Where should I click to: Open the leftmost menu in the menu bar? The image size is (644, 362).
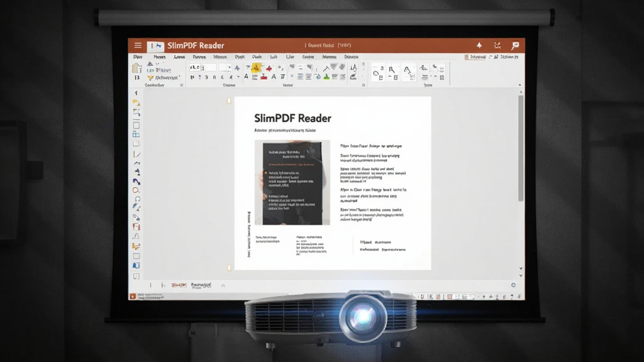138,57
